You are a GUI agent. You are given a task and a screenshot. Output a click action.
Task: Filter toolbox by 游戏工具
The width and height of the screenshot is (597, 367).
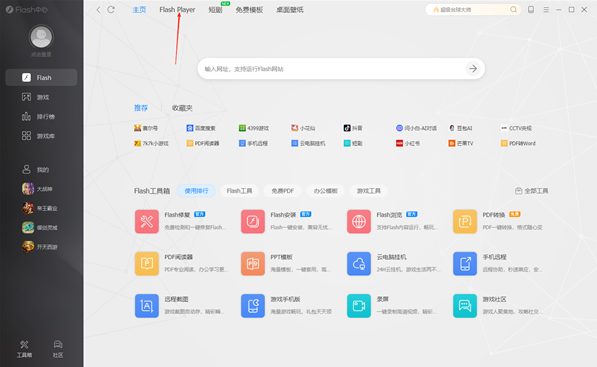click(369, 191)
